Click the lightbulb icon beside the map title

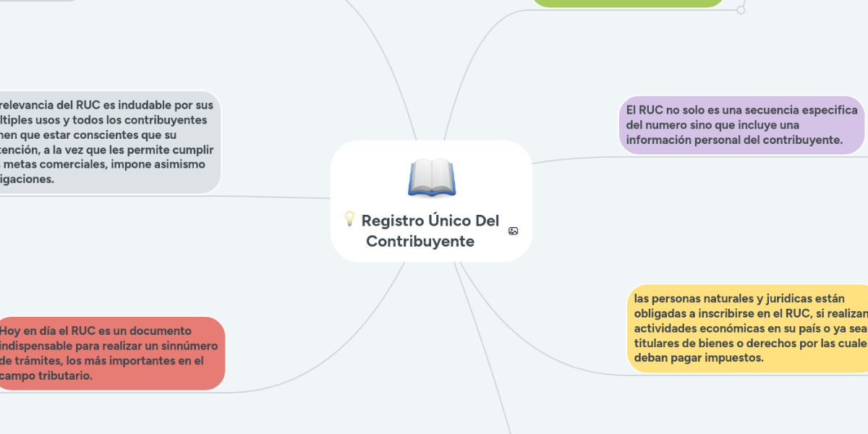click(x=349, y=218)
